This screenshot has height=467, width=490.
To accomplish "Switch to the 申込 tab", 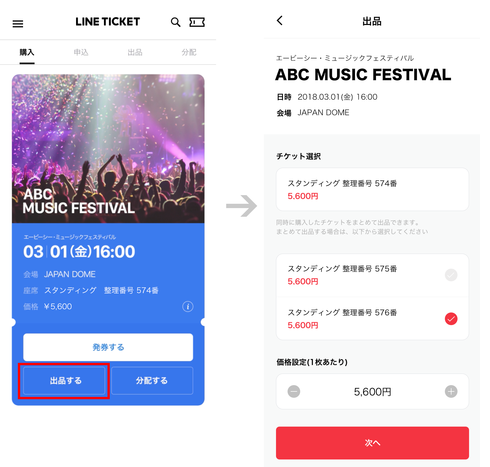I will [81, 52].
